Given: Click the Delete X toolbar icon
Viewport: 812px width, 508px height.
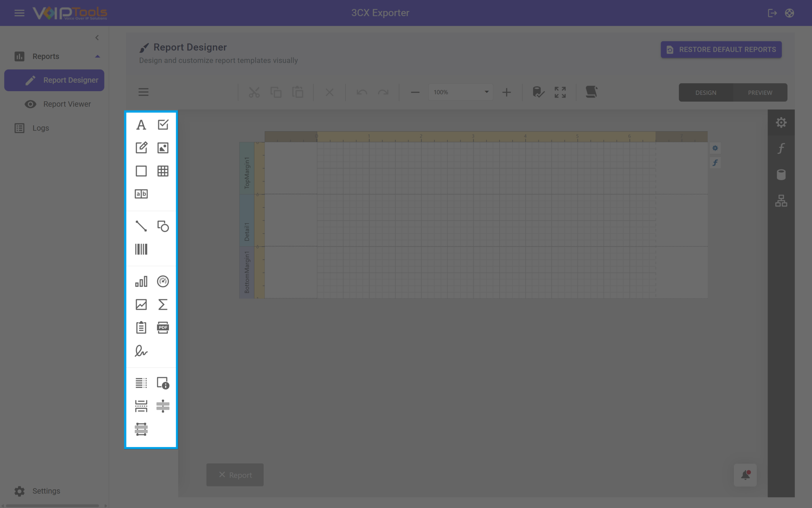Looking at the screenshot, I should (x=330, y=92).
